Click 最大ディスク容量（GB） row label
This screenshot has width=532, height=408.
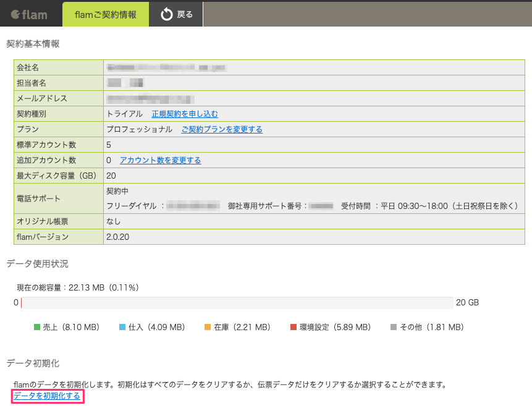57,176
